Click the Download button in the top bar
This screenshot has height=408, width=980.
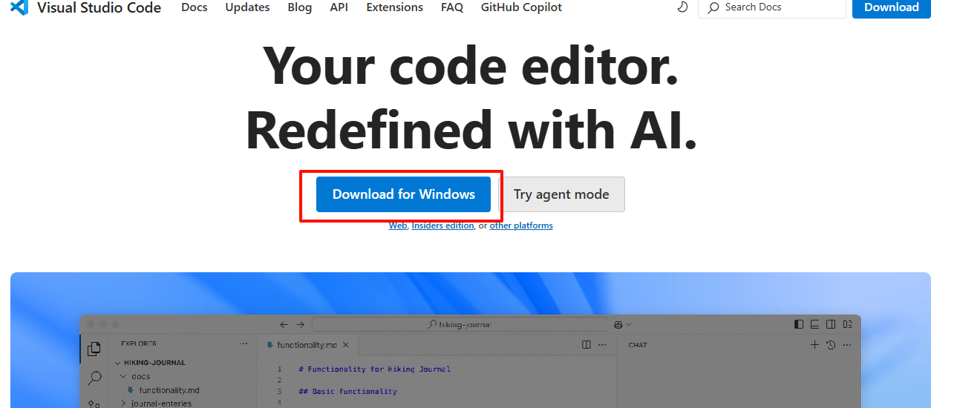click(892, 7)
